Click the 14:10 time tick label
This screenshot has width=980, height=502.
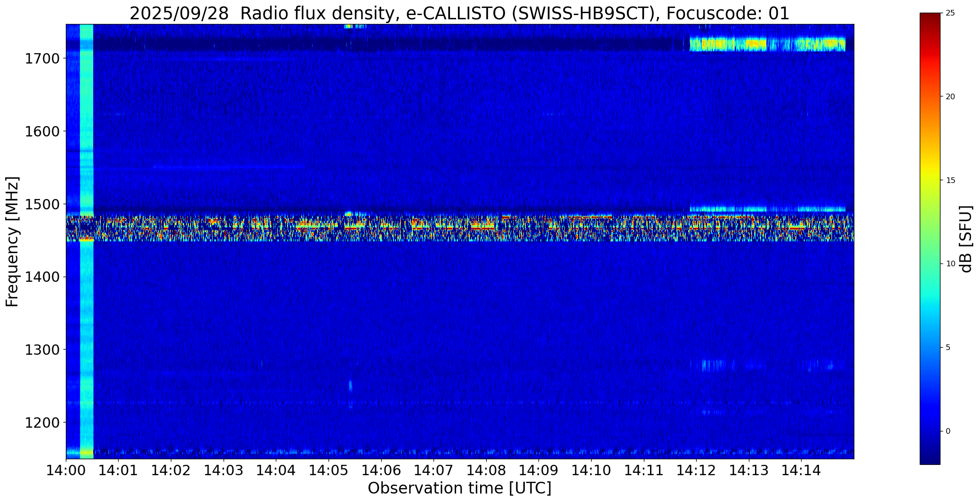(x=591, y=470)
